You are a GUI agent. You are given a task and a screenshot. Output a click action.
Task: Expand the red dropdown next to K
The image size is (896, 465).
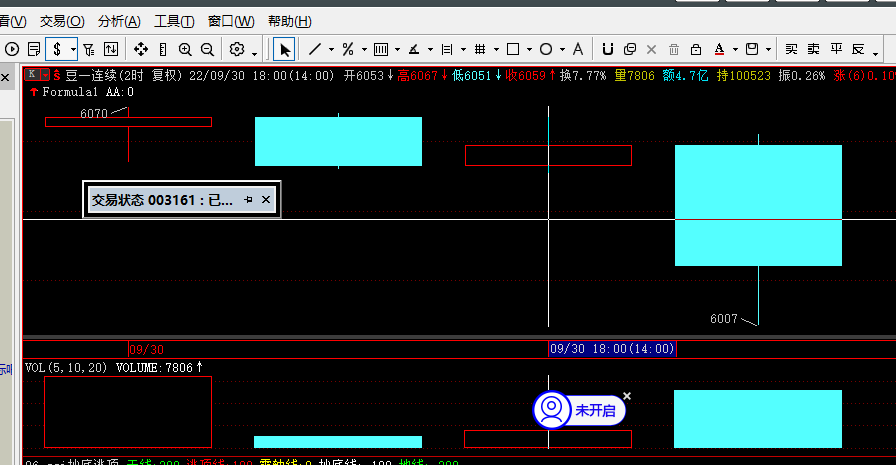click(45, 75)
